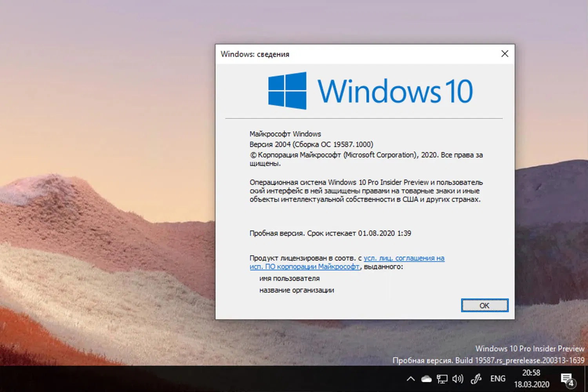This screenshot has width=588, height=392.
Task: Open the Action Center notifications icon
Action: [x=568, y=378]
